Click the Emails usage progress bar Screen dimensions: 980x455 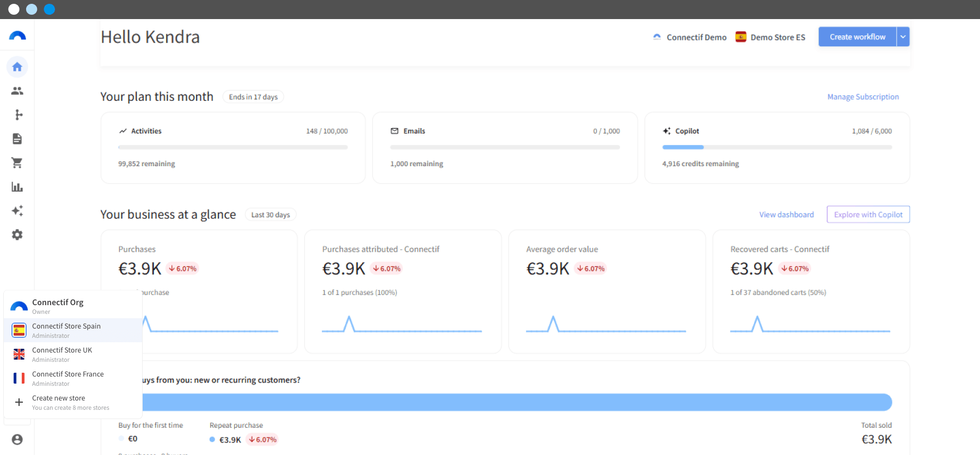click(x=505, y=147)
